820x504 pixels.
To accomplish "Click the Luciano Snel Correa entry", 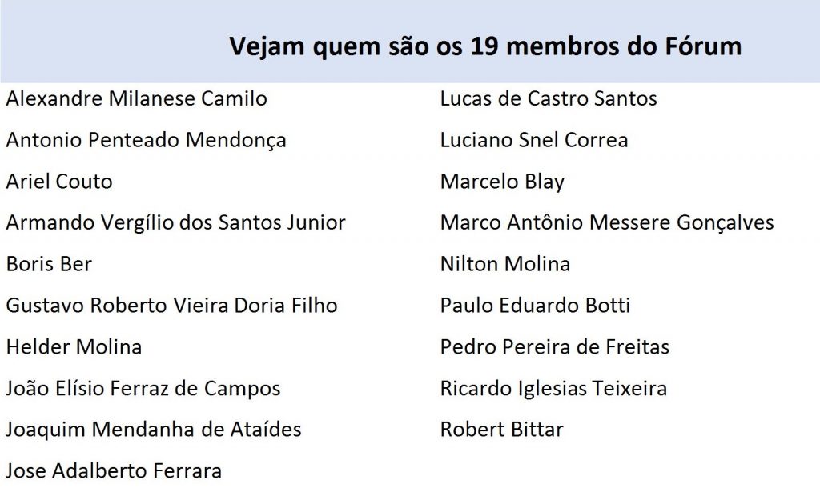I will 534,141.
